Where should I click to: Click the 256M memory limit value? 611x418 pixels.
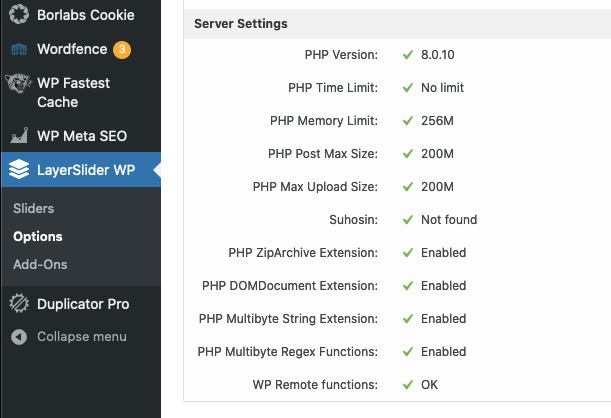click(437, 121)
